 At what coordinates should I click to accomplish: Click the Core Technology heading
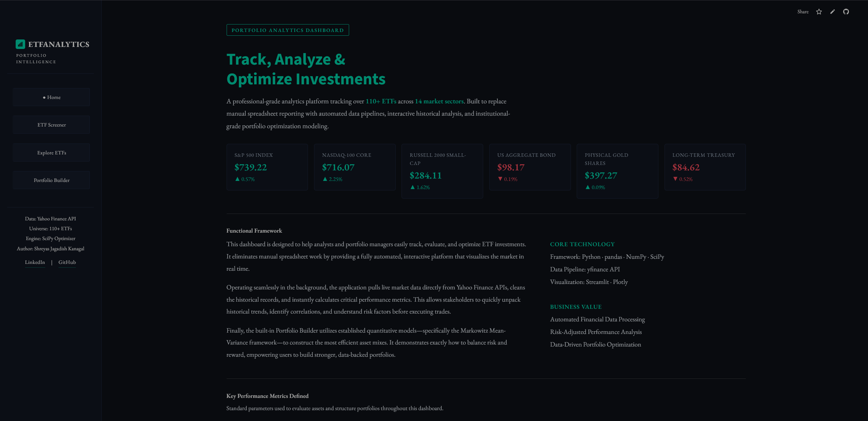click(x=582, y=244)
